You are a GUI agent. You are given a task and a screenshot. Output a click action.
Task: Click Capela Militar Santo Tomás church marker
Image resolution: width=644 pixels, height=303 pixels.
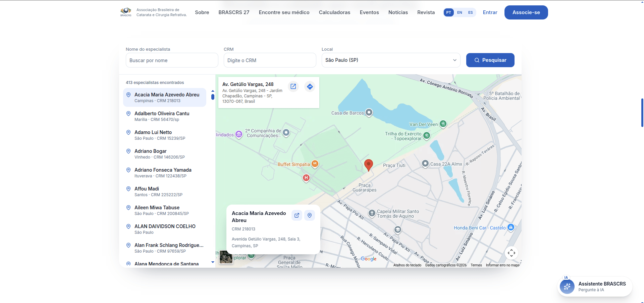[372, 213]
